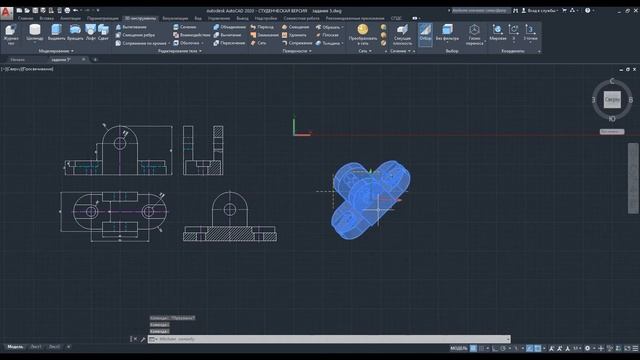Image resolution: width=640 pixels, height=360 pixels.
Task: Click the Мировая (World) UCS icon
Action: click(x=497, y=32)
